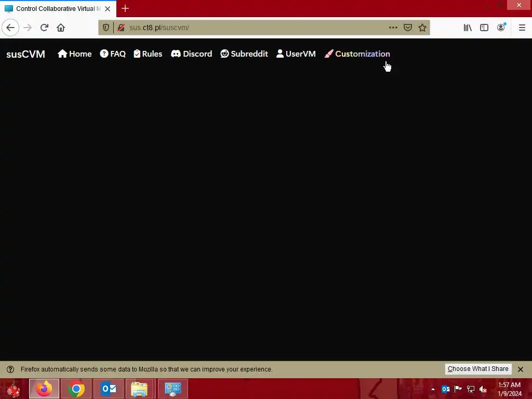Click the Outlook system tray icon
The image size is (532, 399).
[445, 389]
